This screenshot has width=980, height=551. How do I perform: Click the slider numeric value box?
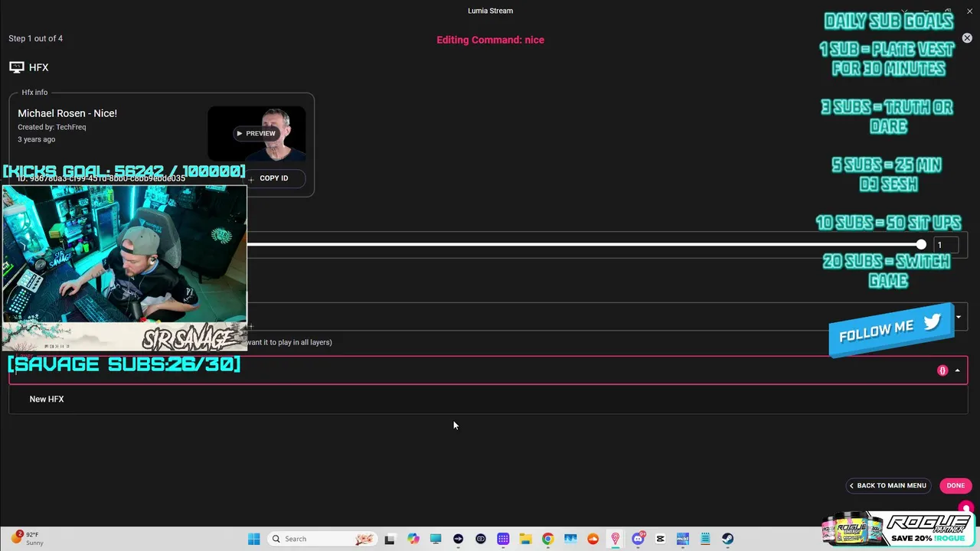point(946,245)
